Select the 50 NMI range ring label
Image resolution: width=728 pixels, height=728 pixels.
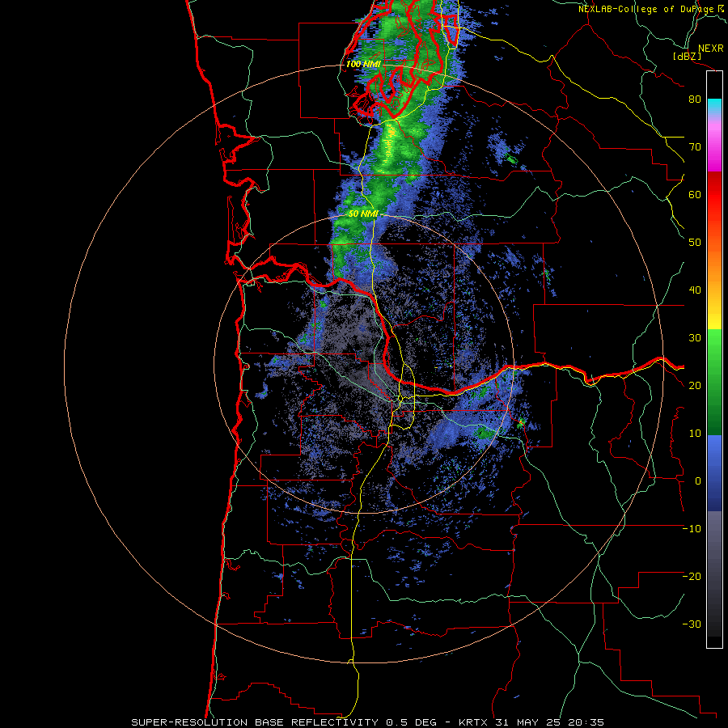click(363, 214)
